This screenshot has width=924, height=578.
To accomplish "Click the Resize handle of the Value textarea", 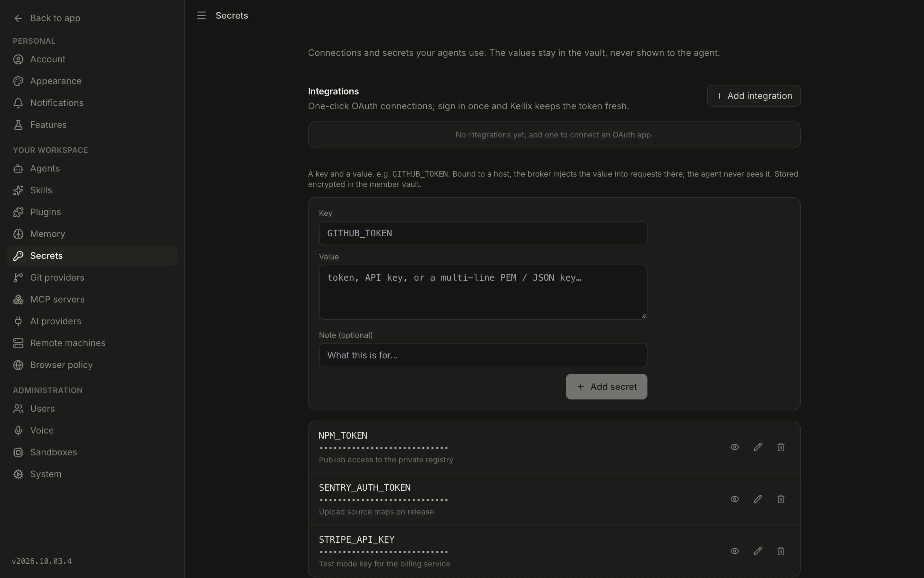I will pyautogui.click(x=643, y=316).
